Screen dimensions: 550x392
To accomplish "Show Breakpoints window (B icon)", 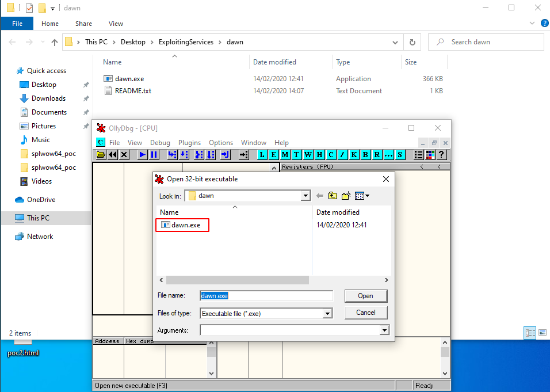I will click(365, 154).
